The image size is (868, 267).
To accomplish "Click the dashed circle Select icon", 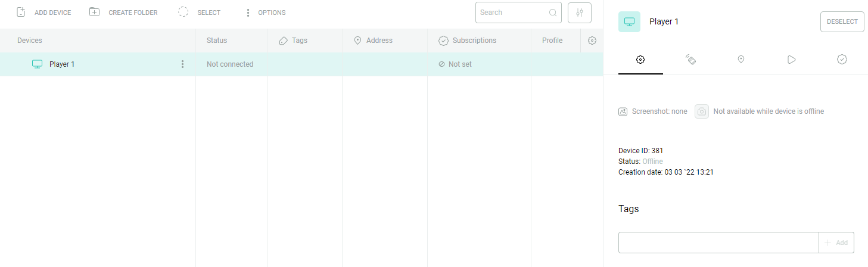I will click(x=183, y=13).
